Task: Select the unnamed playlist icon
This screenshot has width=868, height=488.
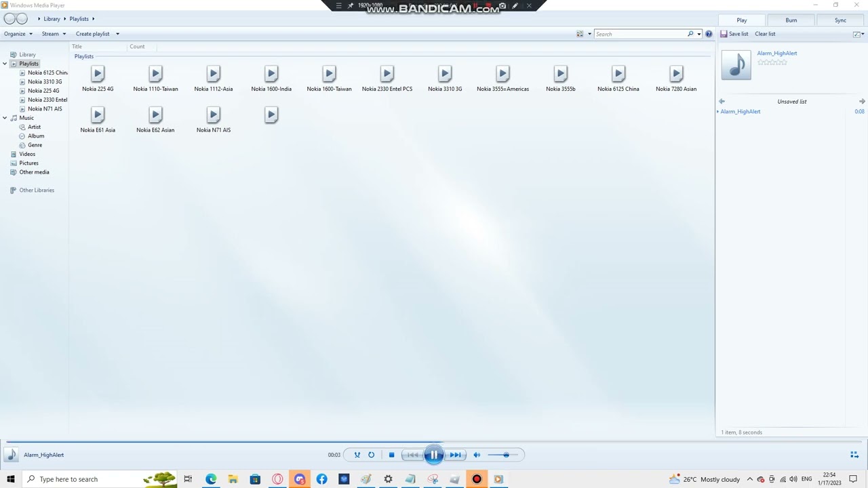Action: pos(271,115)
